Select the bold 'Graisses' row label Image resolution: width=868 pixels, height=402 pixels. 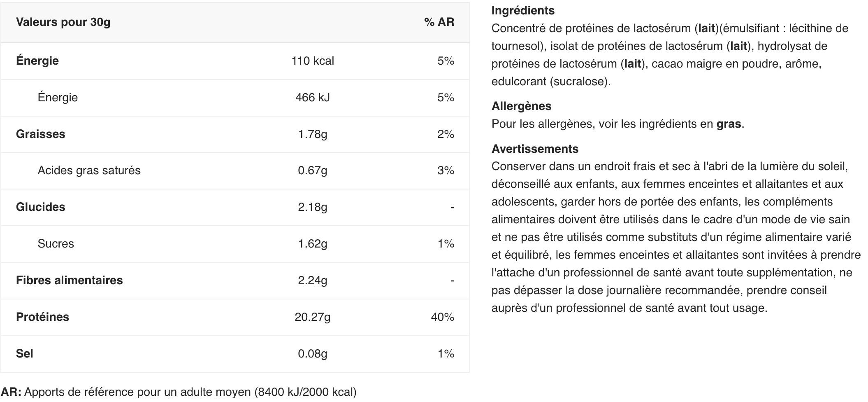pos(40,134)
